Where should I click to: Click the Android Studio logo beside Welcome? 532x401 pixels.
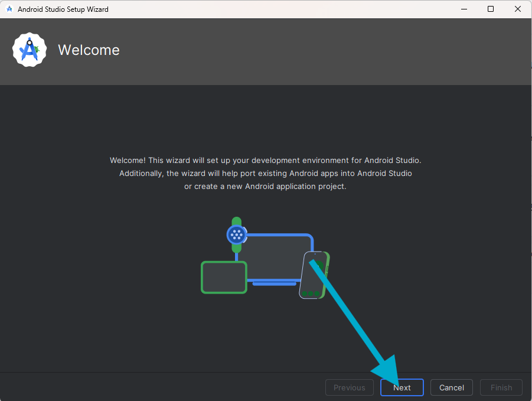[30, 50]
